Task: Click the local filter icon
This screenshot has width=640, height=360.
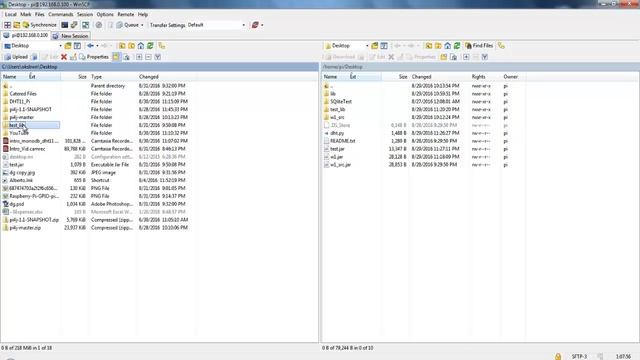Action: pyautogui.click(x=77, y=46)
